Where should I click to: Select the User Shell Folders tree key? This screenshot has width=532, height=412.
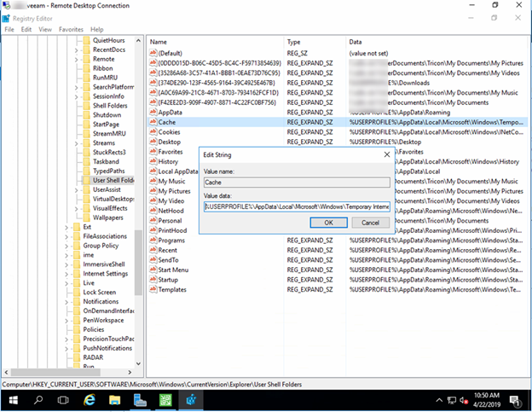click(x=113, y=180)
